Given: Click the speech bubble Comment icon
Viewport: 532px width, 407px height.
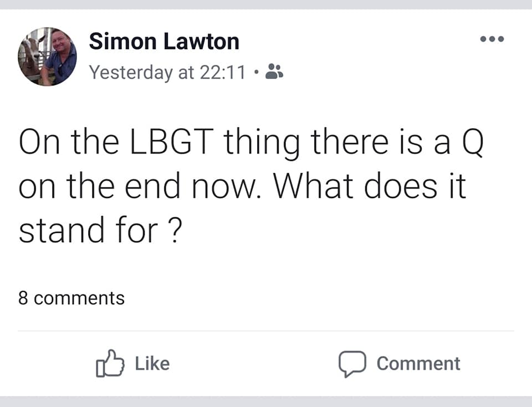Looking at the screenshot, I should [x=352, y=364].
